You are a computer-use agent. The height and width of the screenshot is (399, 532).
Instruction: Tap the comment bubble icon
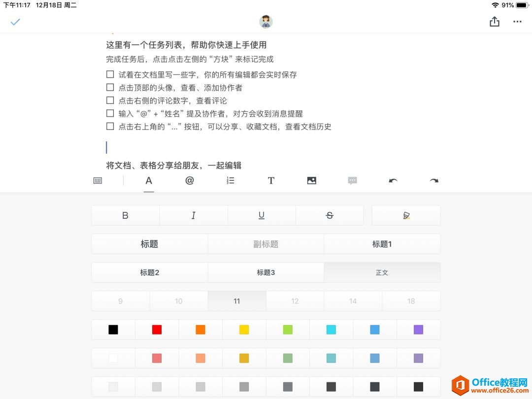pos(352,180)
